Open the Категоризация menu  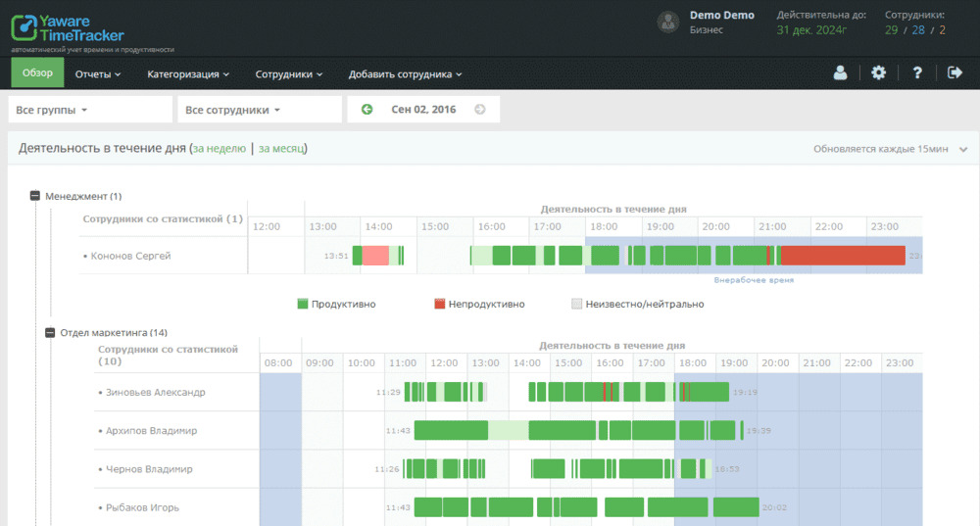pyautogui.click(x=188, y=73)
